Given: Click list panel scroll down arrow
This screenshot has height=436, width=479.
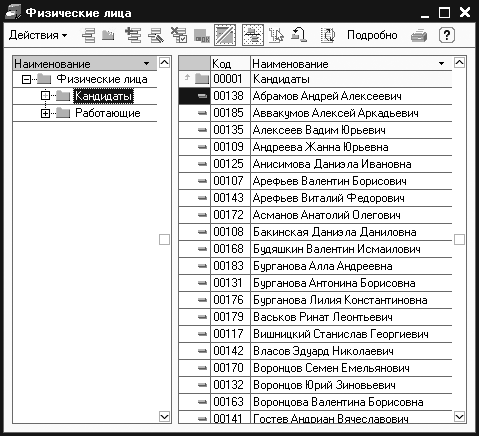Looking at the screenshot, I should point(459,417).
